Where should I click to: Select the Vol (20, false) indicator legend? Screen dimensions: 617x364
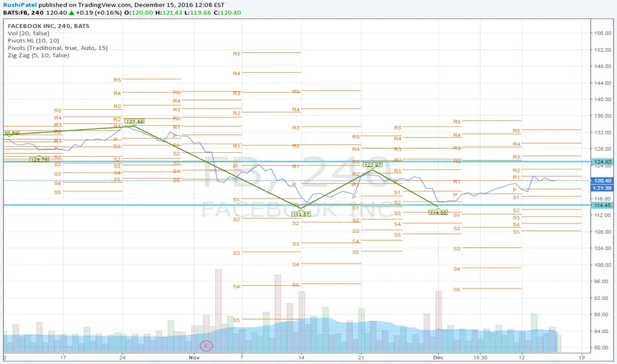coord(28,34)
